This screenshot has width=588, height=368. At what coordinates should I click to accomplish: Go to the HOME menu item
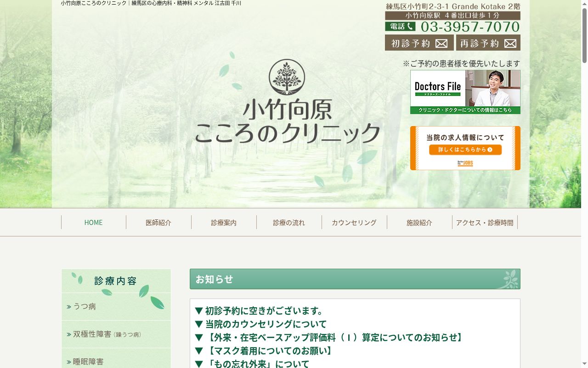[93, 222]
